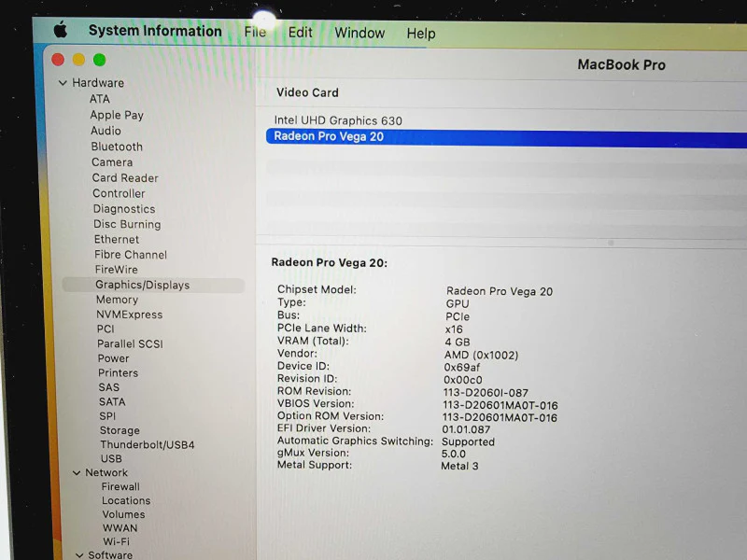Viewport: 747px width, 560px height.
Task: Select Volumes under Network
Action: click(123, 514)
